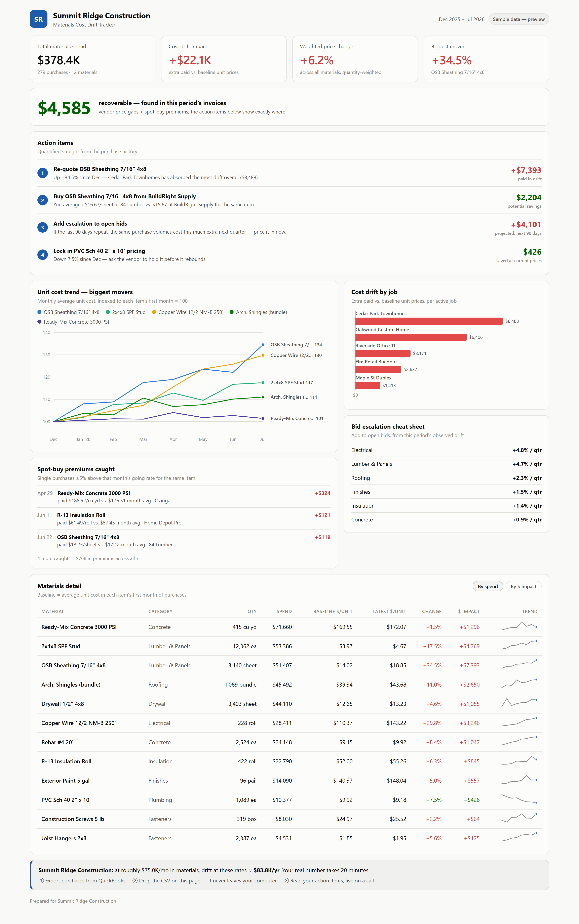
Task: Click the Dec 2025 – Jul 2026 date range
Action: point(461,19)
